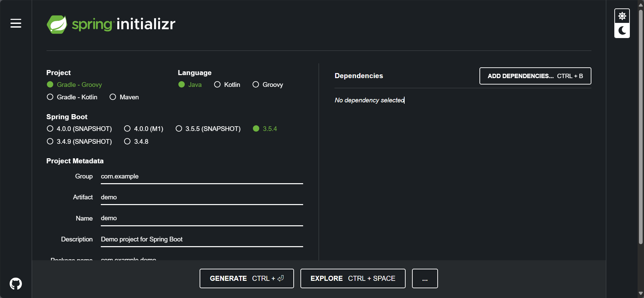Viewport: 644px width, 298px height.
Task: Click the Add Dependencies button
Action: (535, 76)
